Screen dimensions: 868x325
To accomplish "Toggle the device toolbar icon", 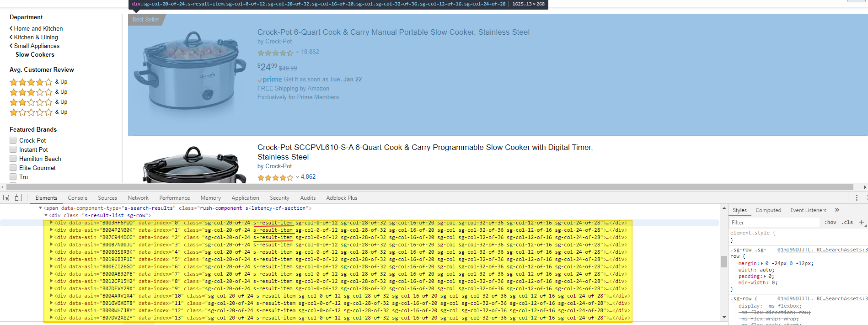I will (18, 198).
